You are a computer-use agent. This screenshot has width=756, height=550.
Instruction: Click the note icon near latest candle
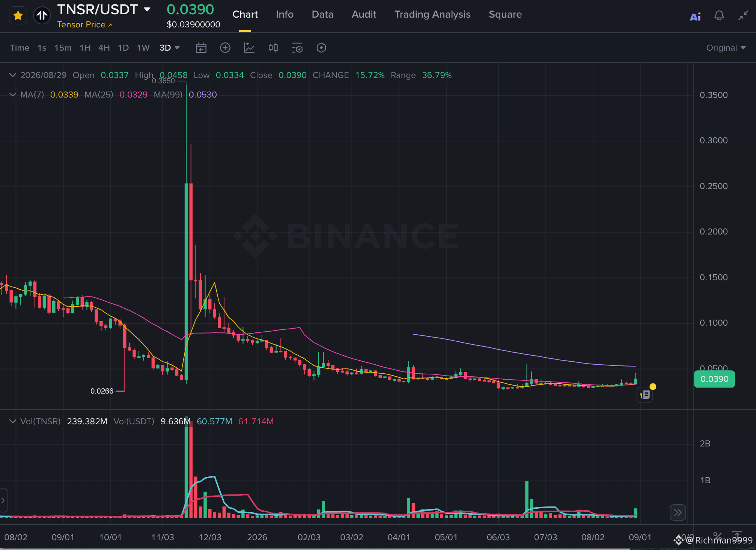645,395
